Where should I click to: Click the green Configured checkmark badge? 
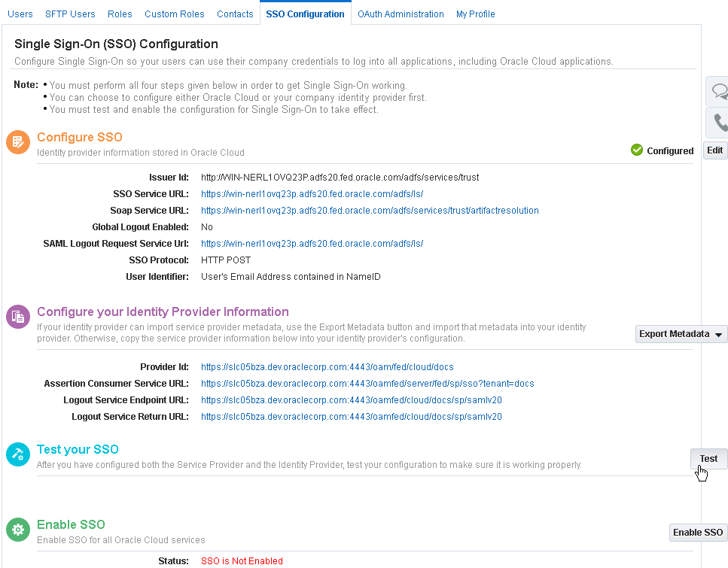tap(636, 150)
